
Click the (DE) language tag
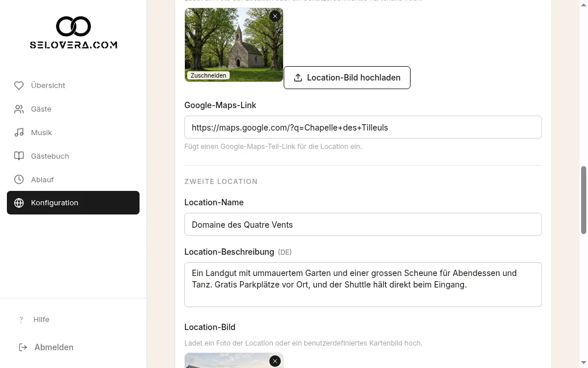[x=285, y=252]
